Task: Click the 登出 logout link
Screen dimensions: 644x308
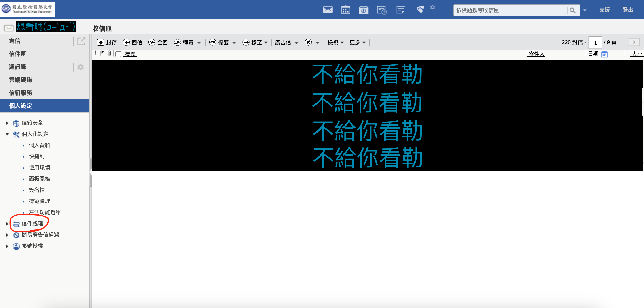Action: coord(627,10)
